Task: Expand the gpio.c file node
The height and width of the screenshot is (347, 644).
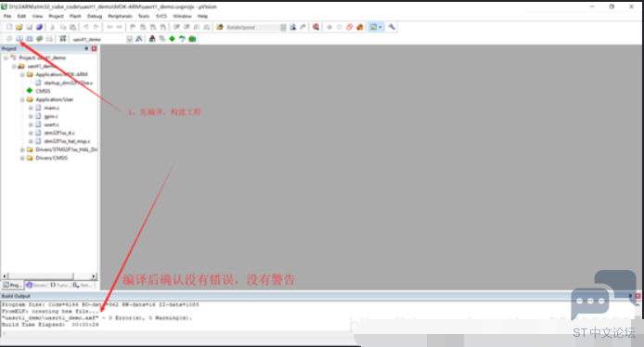Action: [x=31, y=116]
